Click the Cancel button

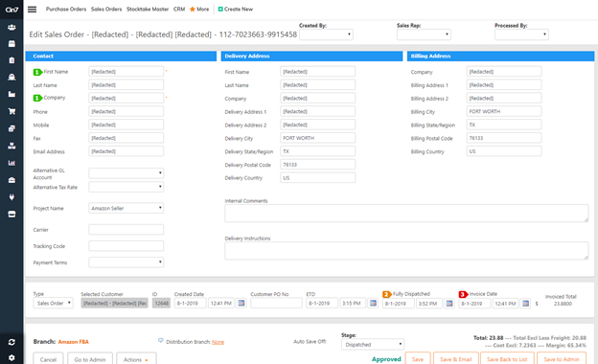click(48, 359)
